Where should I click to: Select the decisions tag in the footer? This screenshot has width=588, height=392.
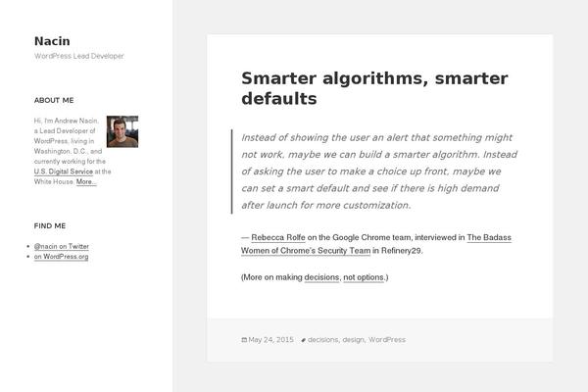322,340
